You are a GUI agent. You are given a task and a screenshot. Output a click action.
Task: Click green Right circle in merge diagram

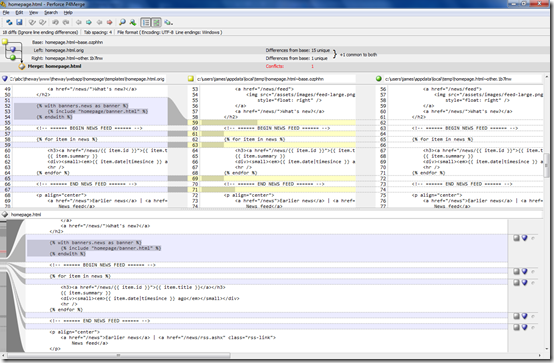point(13,58)
